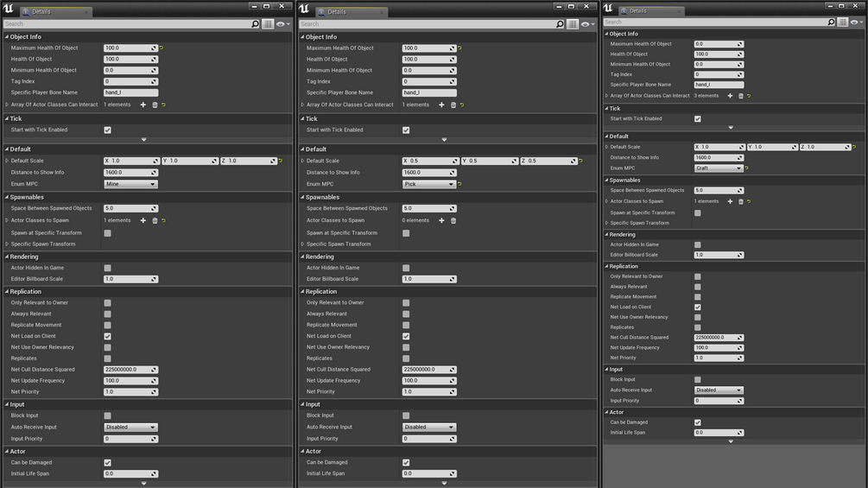Open Auto Receive Input dropdown in middle panel
The height and width of the screenshot is (488, 868).
click(429, 428)
